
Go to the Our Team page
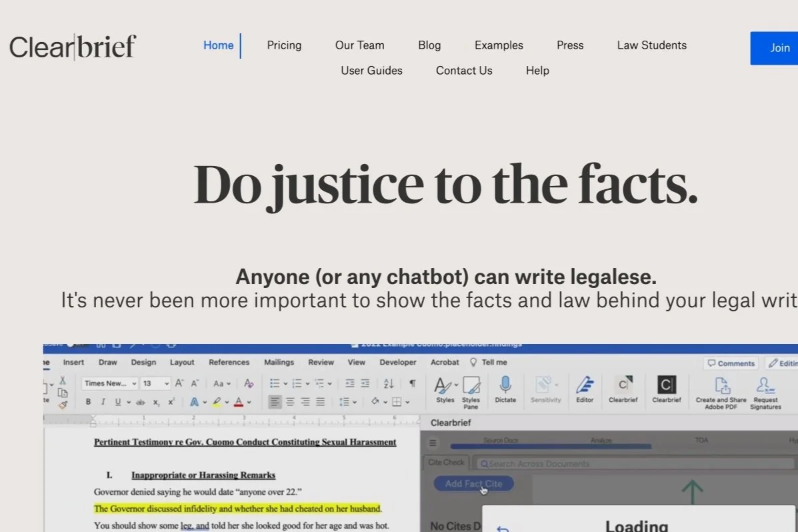pyautogui.click(x=359, y=45)
